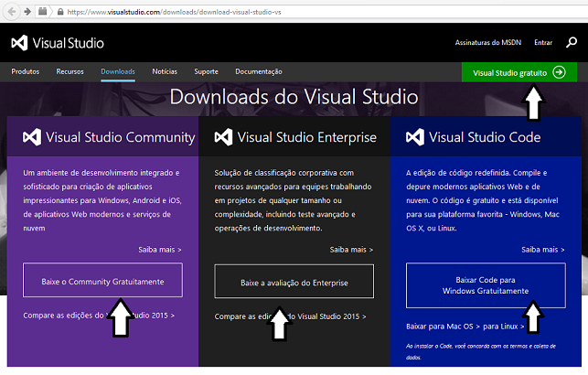Click the browser home icon
588x375 pixels.
pos(42,11)
